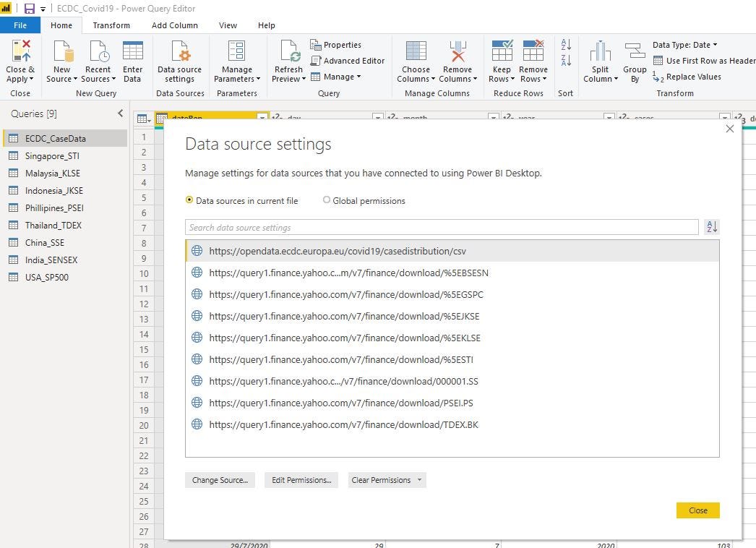Switch to the View tab
The width and height of the screenshot is (756, 548).
[228, 25]
